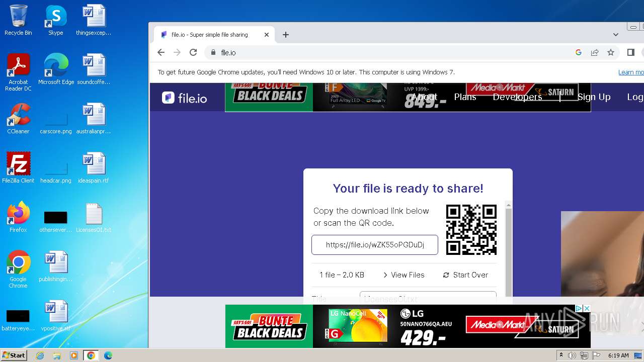Click the download link field file.io/wZK55oPGDuDj
This screenshot has height=362, width=644.
click(x=375, y=245)
